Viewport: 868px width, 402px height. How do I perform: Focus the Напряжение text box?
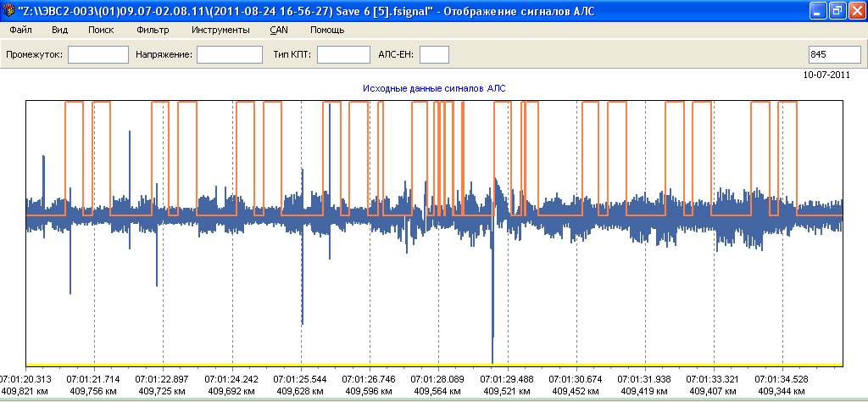229,55
